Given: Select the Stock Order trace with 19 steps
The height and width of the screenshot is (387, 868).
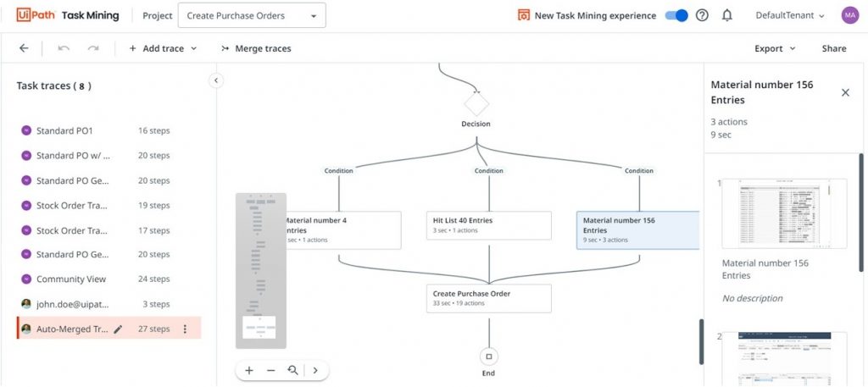Looking at the screenshot, I should 109,205.
